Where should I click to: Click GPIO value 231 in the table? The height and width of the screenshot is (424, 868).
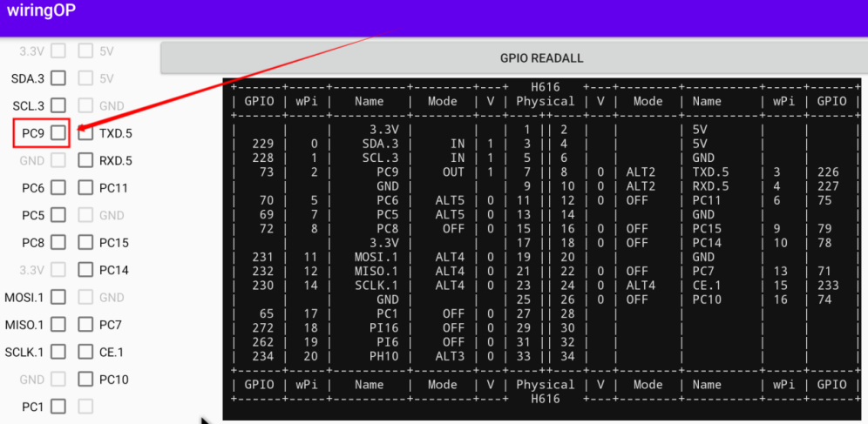[263, 257]
